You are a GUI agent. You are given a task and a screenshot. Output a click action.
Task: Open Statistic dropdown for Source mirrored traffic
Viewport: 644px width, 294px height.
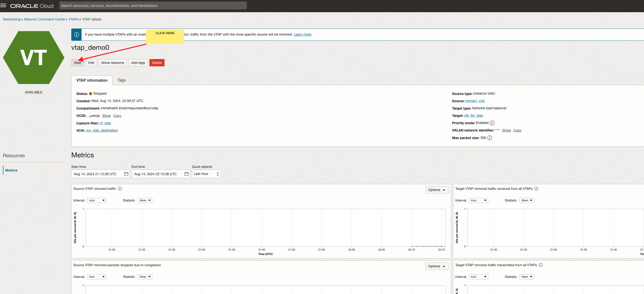click(145, 200)
